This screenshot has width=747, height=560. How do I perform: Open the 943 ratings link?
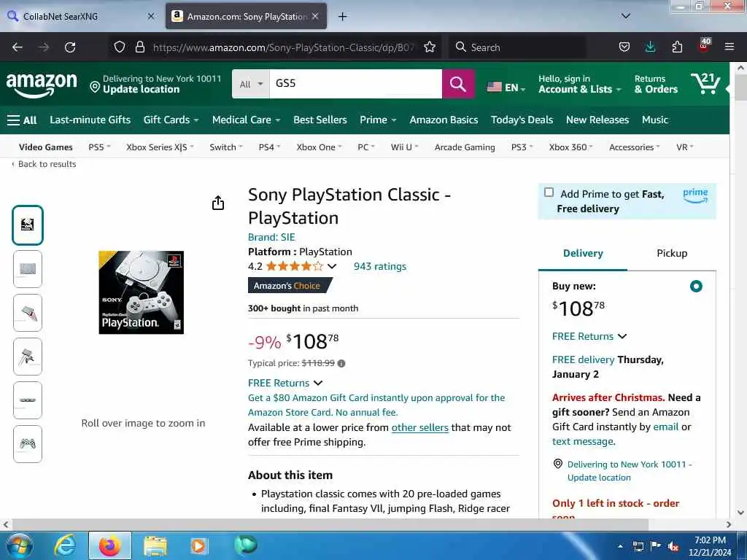[x=379, y=266]
